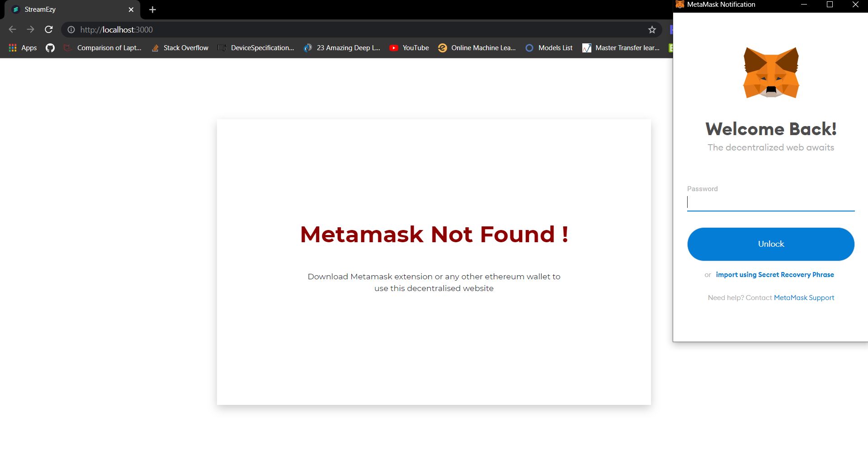This screenshot has width=868, height=465.
Task: Open the Master Transfer lear... bookmark
Action: (x=621, y=47)
